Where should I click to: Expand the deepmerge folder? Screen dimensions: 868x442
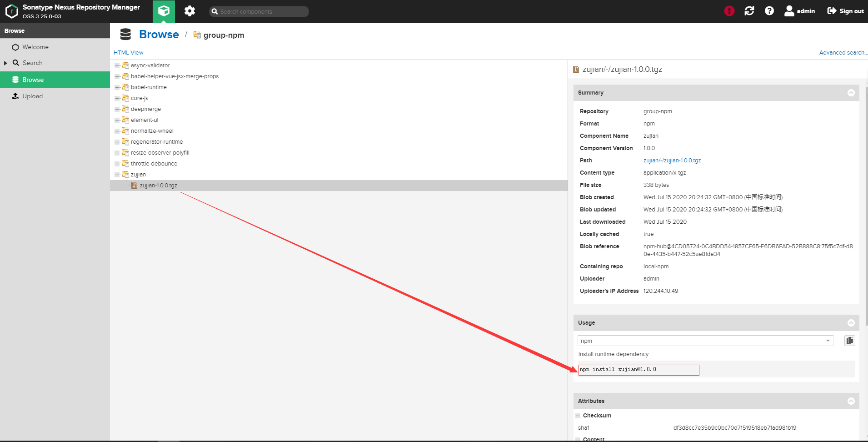click(117, 109)
